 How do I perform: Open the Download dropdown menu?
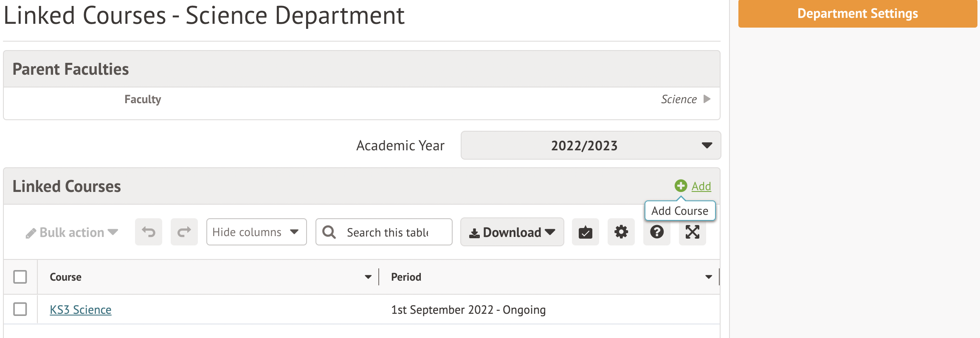tap(512, 232)
